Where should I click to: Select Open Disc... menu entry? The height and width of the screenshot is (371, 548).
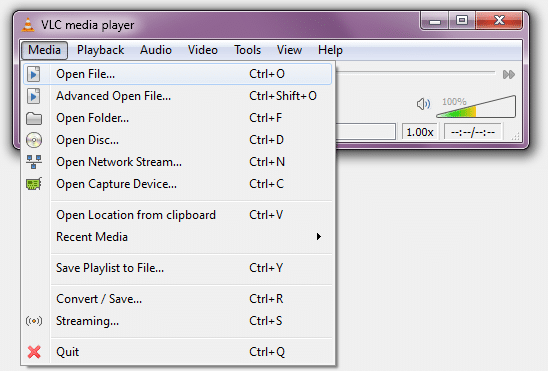pyautogui.click(x=178, y=140)
